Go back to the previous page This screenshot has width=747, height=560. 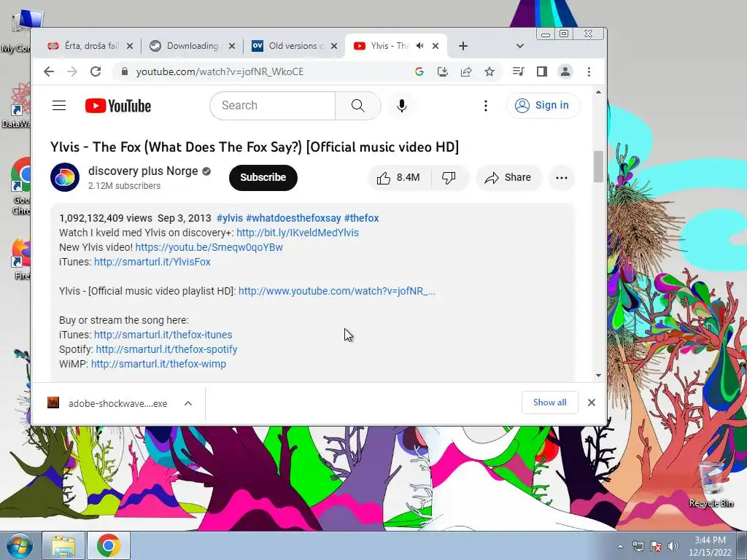click(x=49, y=71)
